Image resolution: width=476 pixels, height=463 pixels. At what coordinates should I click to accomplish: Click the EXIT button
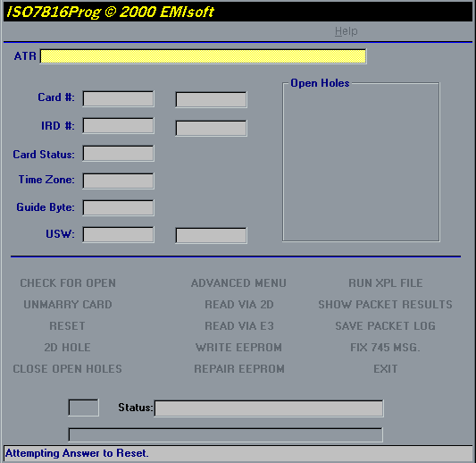tap(386, 369)
